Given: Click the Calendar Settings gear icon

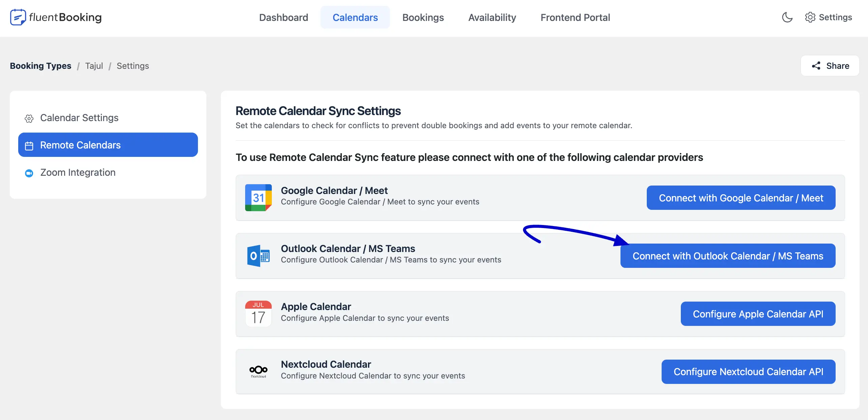Looking at the screenshot, I should 29,118.
